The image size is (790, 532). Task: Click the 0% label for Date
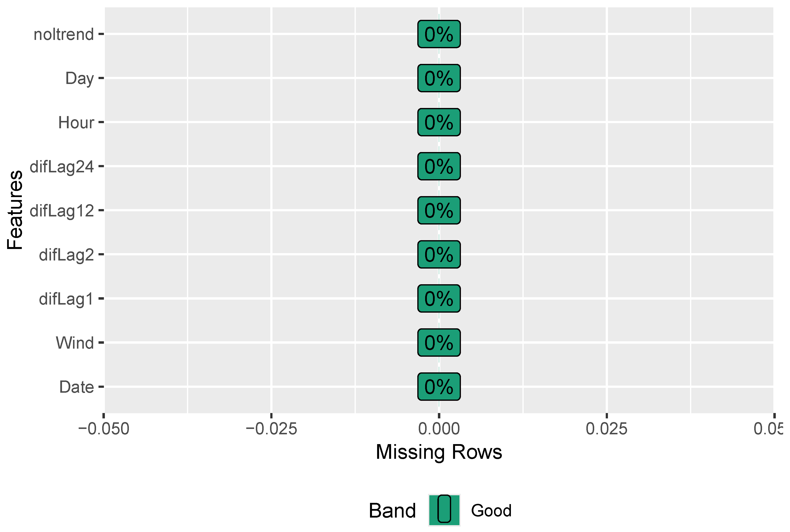tap(439, 387)
